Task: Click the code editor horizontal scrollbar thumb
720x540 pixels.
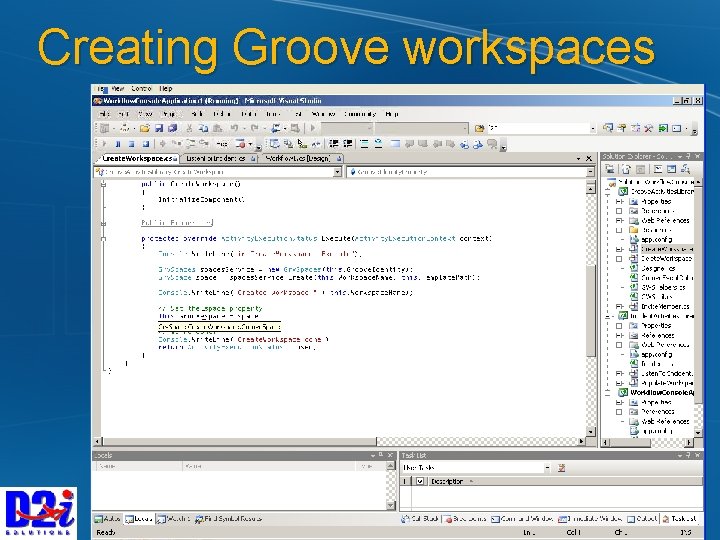Action: pos(239,441)
